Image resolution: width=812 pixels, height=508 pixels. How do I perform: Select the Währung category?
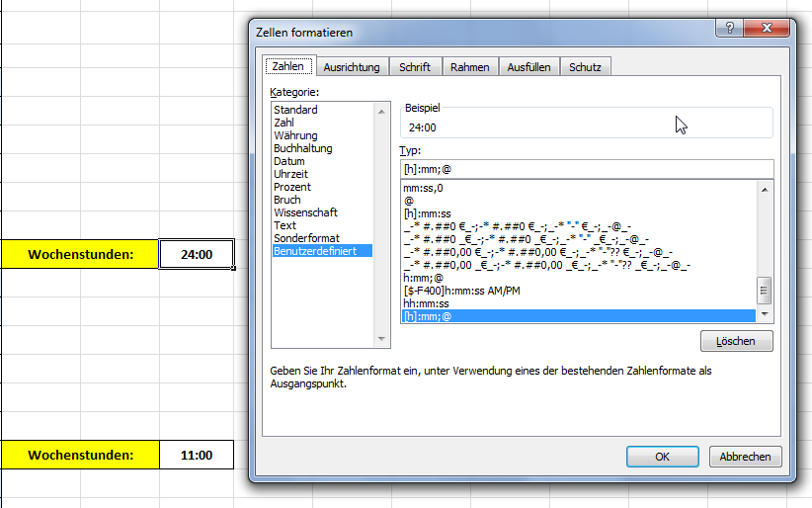tap(295, 135)
